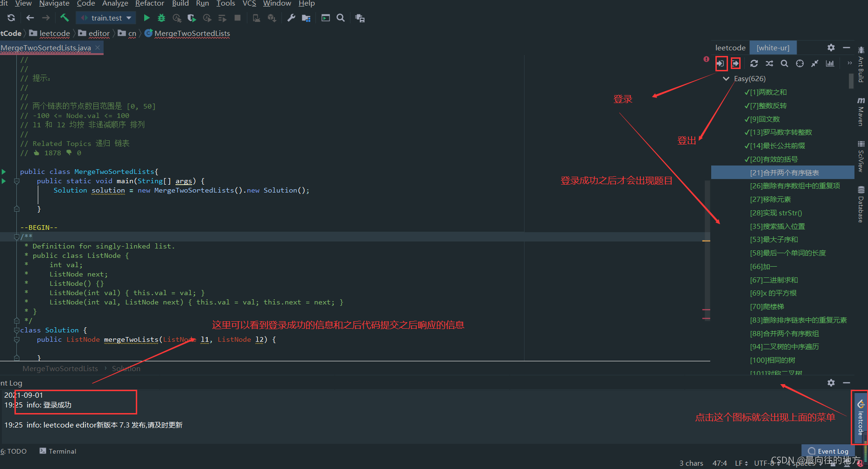Go back with the left arrow icon
Viewport: 868px width, 469px height.
[30, 18]
